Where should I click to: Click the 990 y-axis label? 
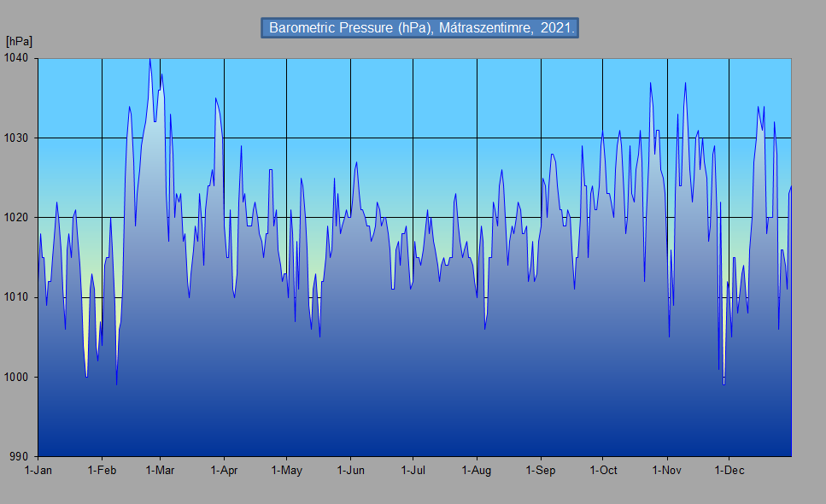click(21, 456)
